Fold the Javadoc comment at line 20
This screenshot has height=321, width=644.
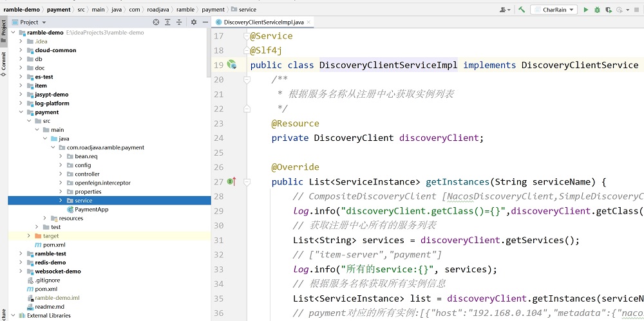coord(247,80)
